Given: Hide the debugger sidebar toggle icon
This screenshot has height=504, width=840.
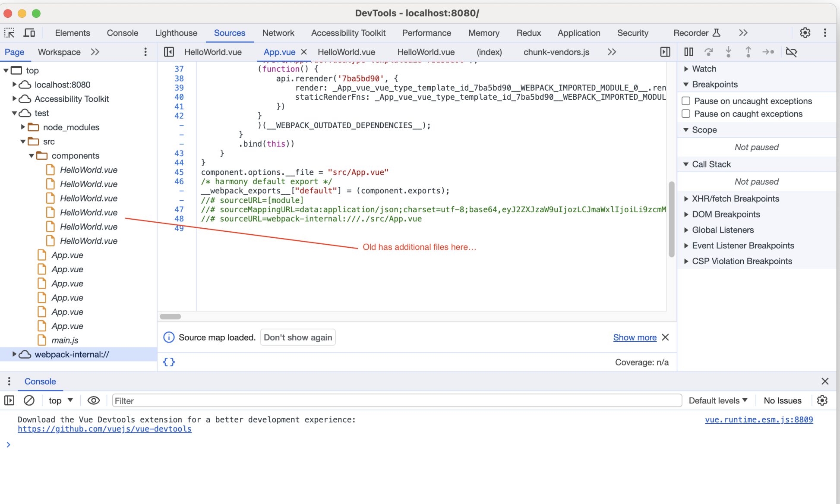Looking at the screenshot, I should (x=665, y=52).
